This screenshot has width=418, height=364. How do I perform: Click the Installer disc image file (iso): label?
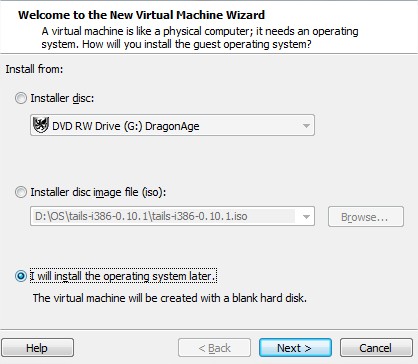98,192
